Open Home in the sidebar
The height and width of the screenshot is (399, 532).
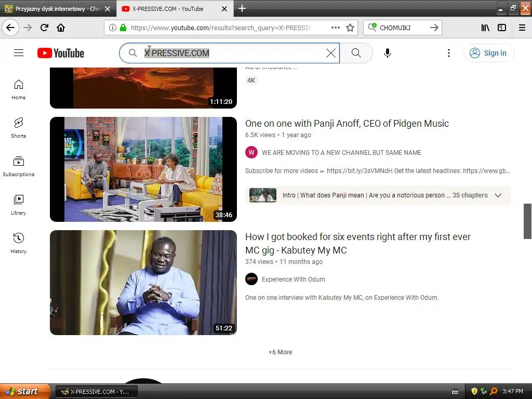(18, 90)
